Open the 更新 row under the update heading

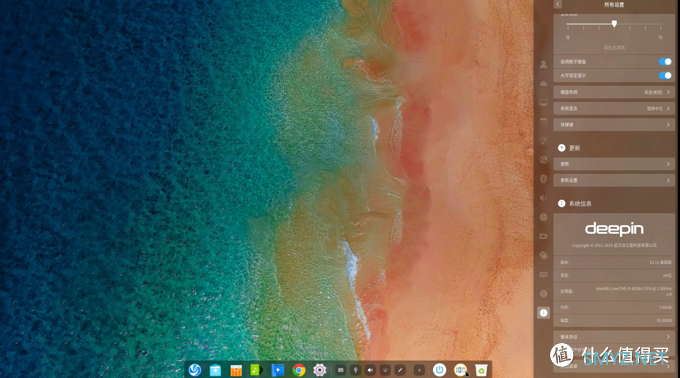tap(614, 164)
